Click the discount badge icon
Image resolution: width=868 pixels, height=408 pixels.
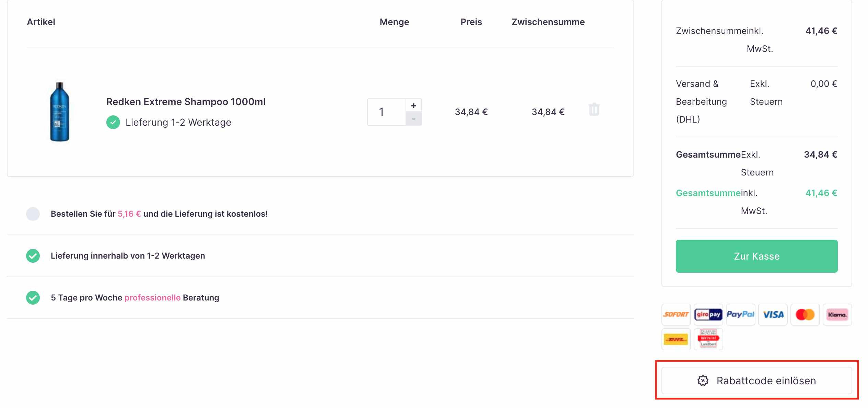click(703, 381)
